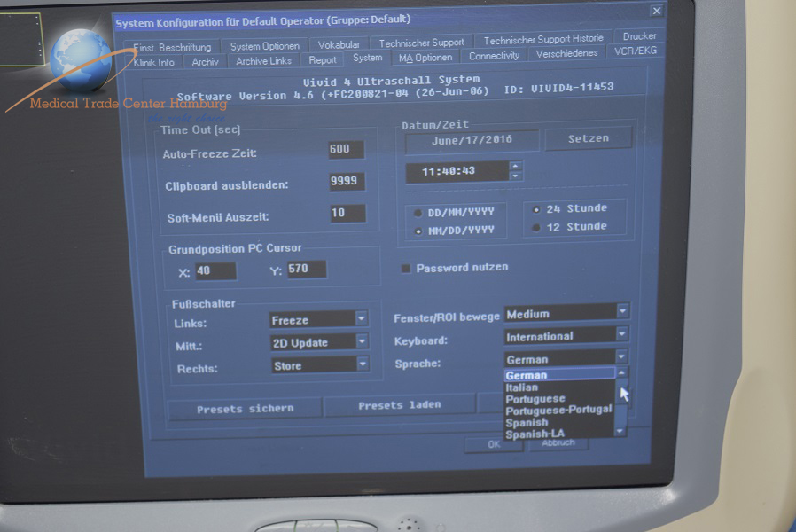796x532 pixels.
Task: Increase time with the up stepper arrow
Action: coord(516,165)
